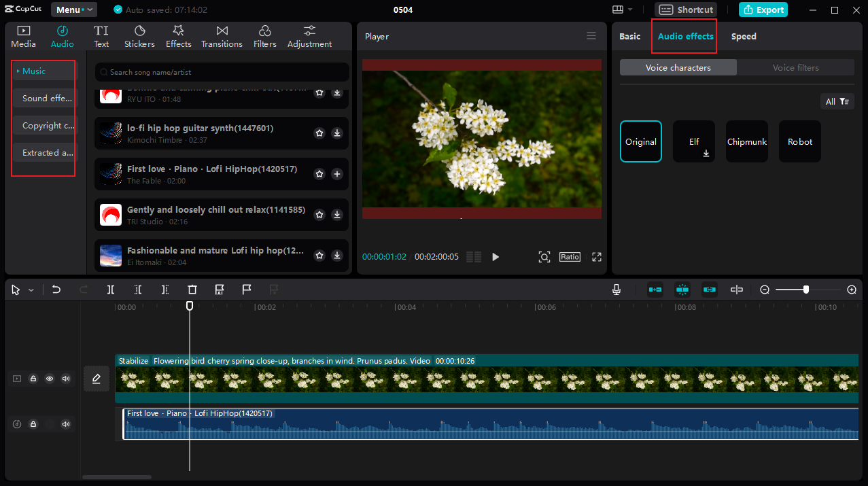Expand the select tool mode dropdown
The height and width of the screenshot is (486, 868).
pyautogui.click(x=31, y=290)
